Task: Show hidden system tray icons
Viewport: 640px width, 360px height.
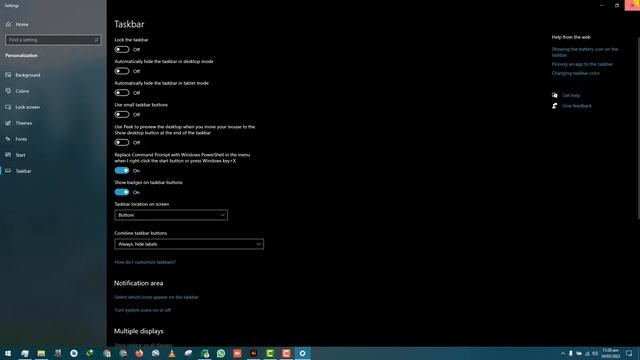Action: (x=562, y=353)
